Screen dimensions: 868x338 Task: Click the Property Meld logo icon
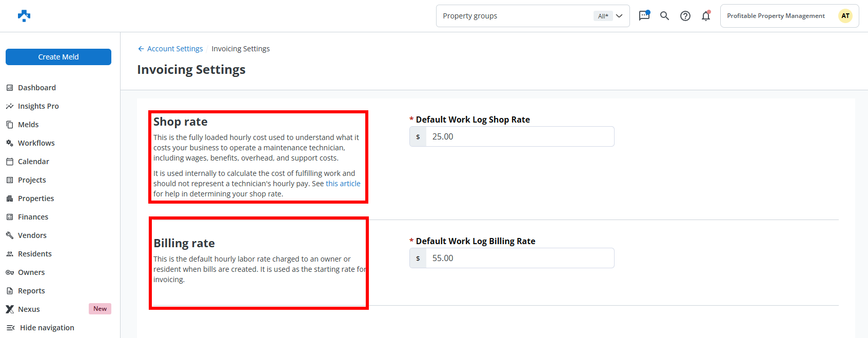[x=24, y=16]
